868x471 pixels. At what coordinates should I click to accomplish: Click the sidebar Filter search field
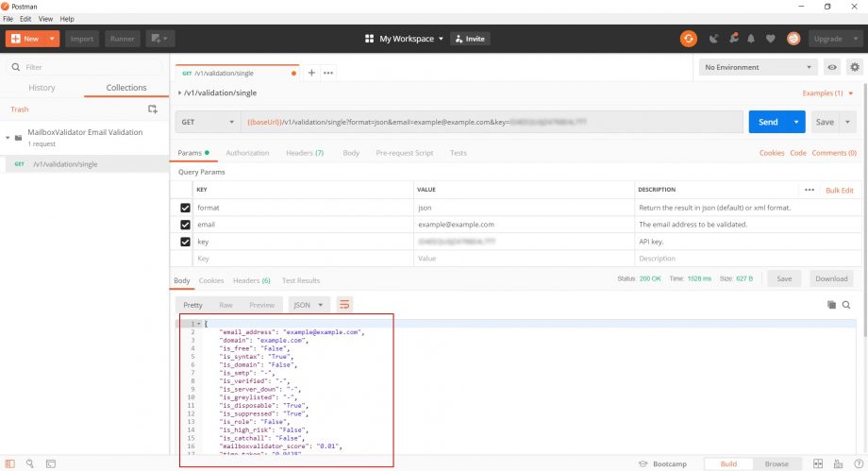[84, 67]
